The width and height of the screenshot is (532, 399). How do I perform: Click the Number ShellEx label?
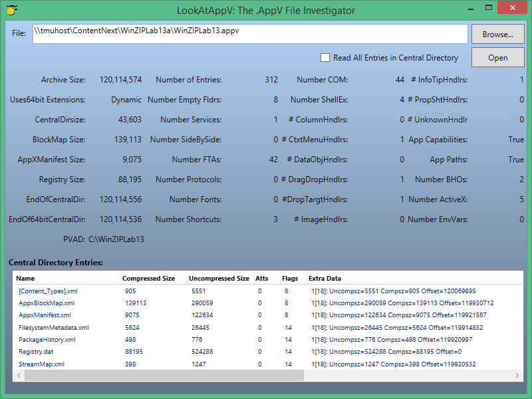coord(319,100)
